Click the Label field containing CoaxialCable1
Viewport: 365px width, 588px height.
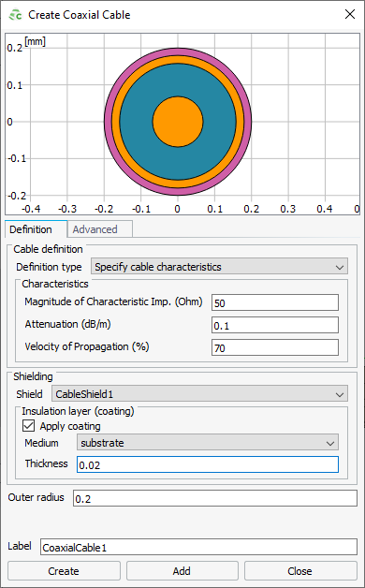[198, 547]
